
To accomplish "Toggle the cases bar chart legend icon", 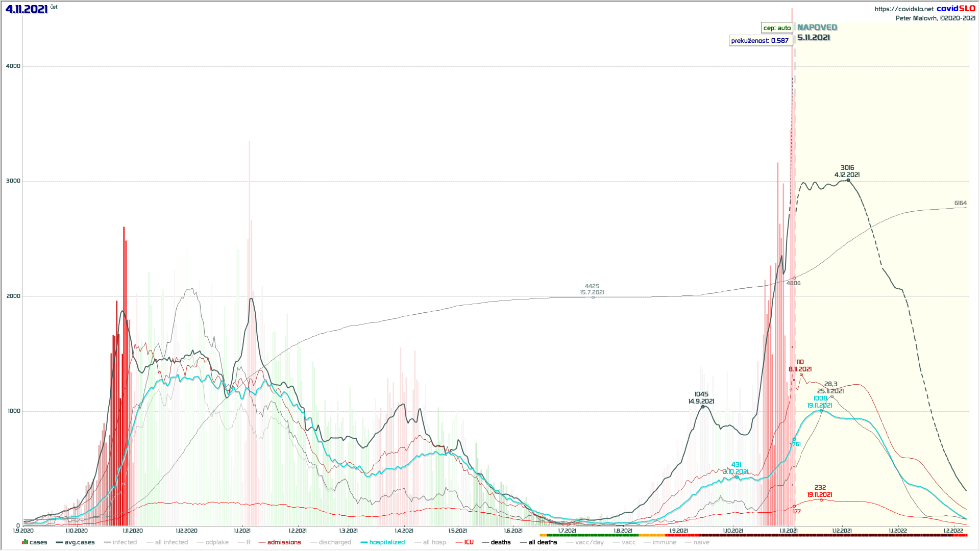I will [x=25, y=542].
